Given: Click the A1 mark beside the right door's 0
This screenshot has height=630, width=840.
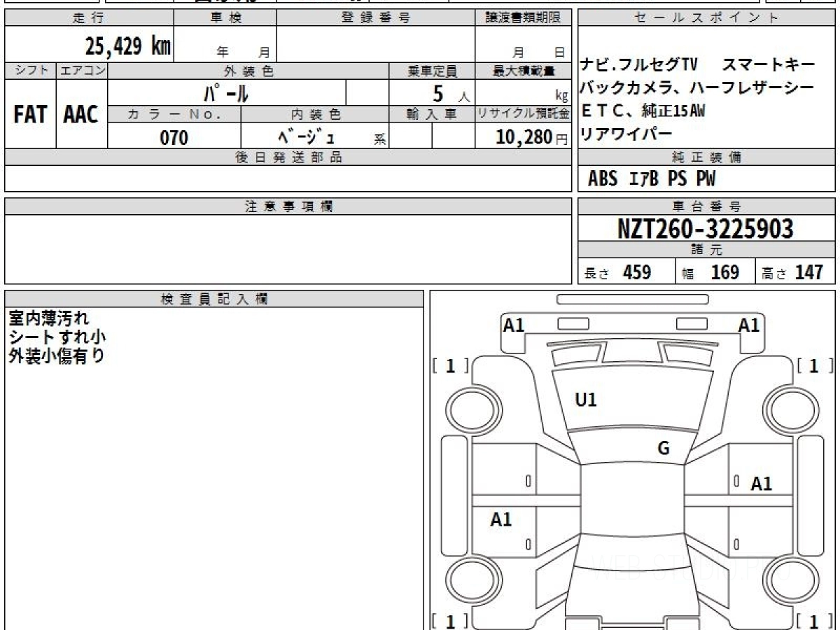Looking at the screenshot, I should coord(761,484).
